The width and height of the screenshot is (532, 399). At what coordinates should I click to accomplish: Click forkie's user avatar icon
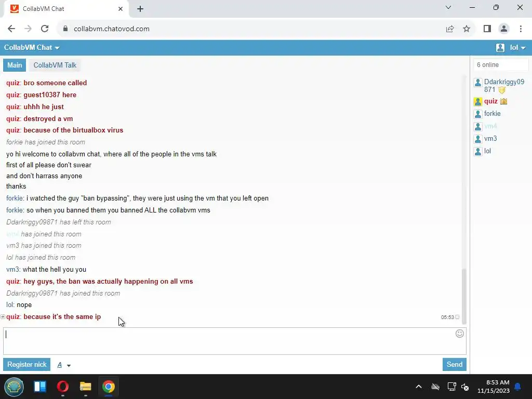pos(478,114)
